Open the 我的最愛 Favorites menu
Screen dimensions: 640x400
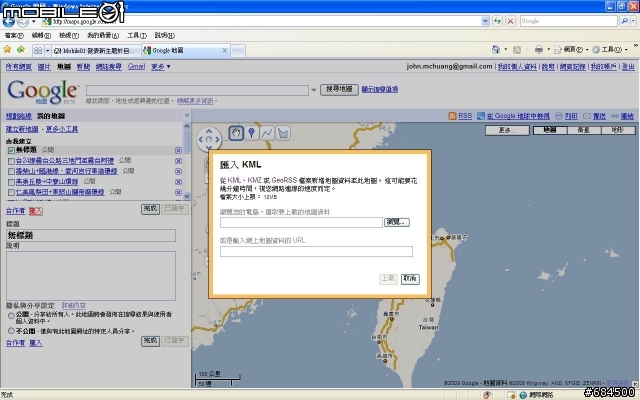pos(103,36)
